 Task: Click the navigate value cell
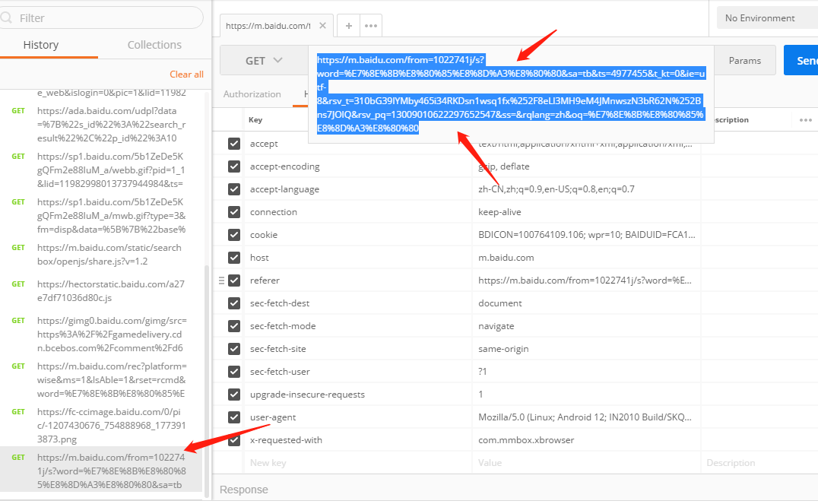pos(586,326)
